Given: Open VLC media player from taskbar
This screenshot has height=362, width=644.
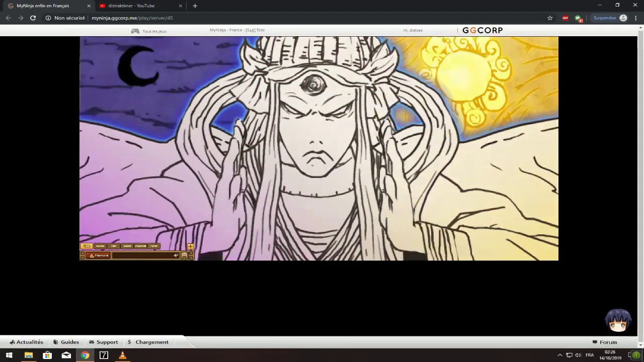Looking at the screenshot, I should tap(122, 355).
